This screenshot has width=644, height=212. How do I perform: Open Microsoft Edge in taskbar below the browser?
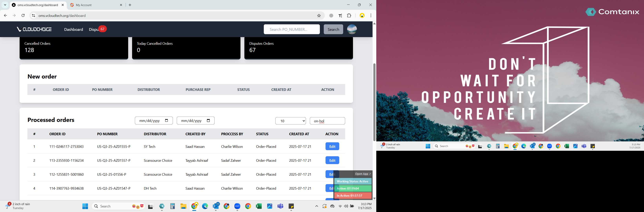[205, 206]
